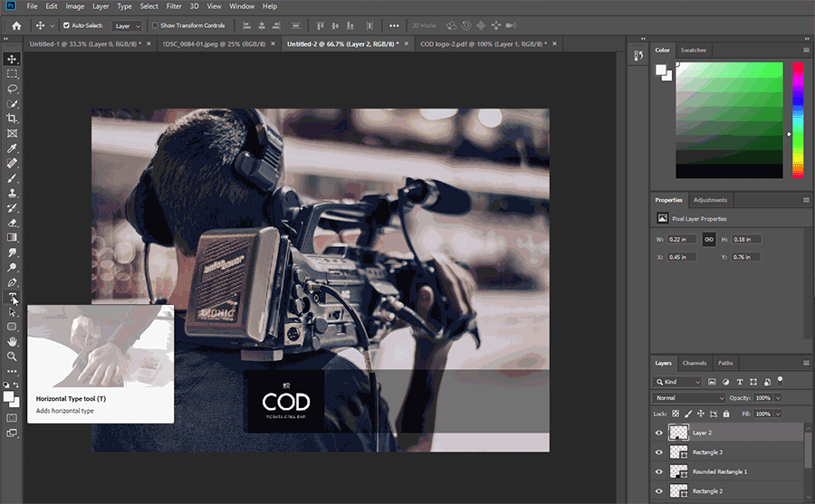Select the Hand tool
Screen dimensions: 815x504
pos(12,342)
